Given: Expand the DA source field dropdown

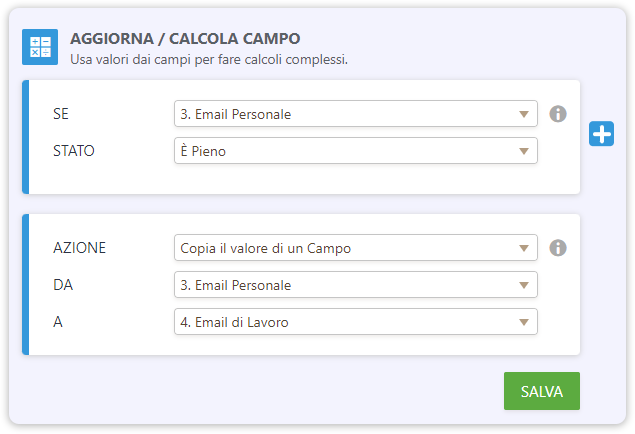Looking at the screenshot, I should click(355, 285).
